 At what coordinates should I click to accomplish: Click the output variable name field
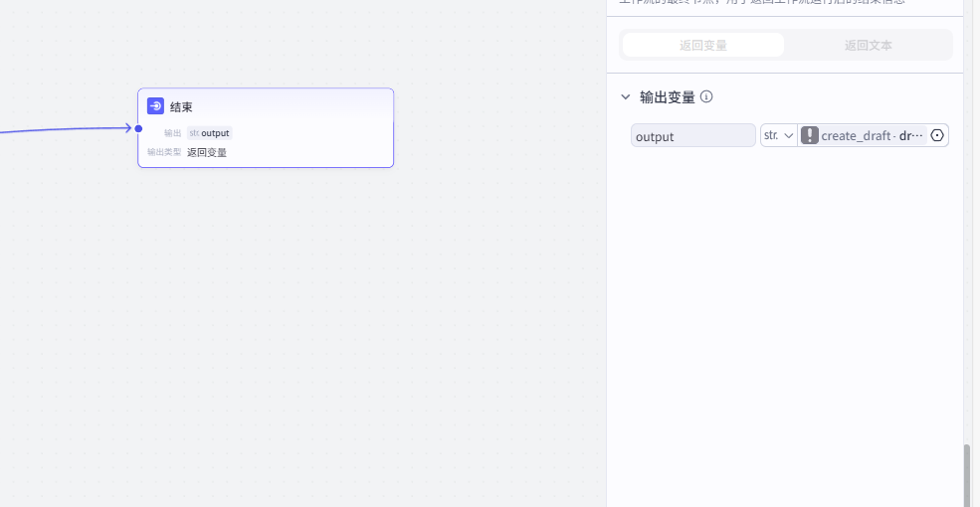(692, 136)
